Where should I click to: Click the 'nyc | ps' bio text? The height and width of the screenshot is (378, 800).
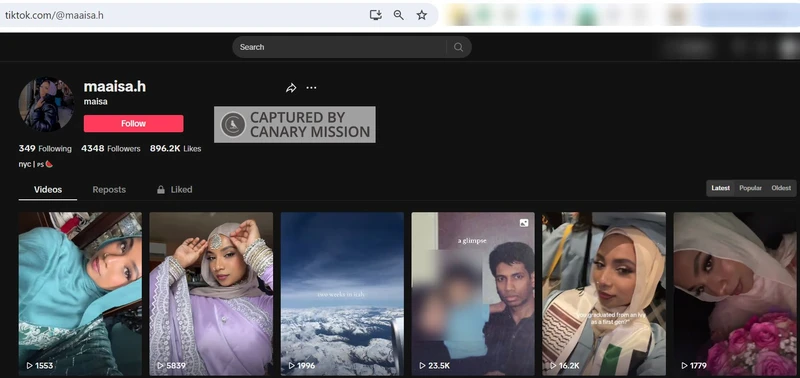(36, 164)
